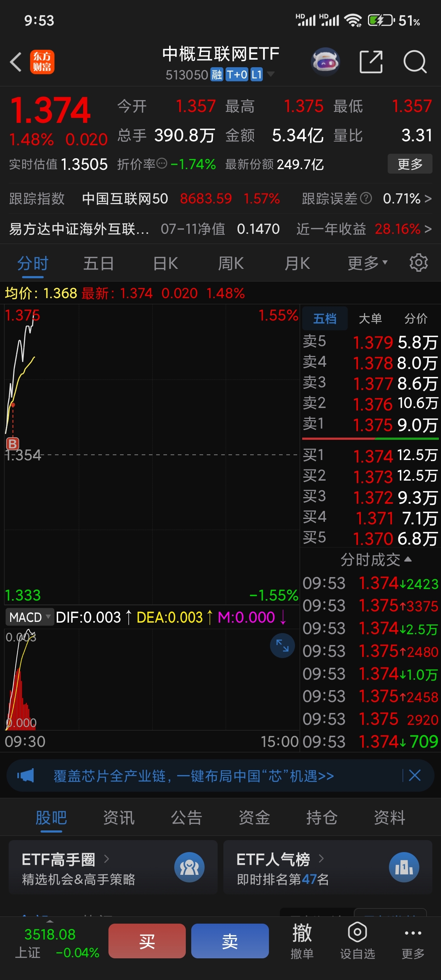Tap the megaphone announcement icon
Viewport: 441px width, 980px height.
[x=26, y=776]
